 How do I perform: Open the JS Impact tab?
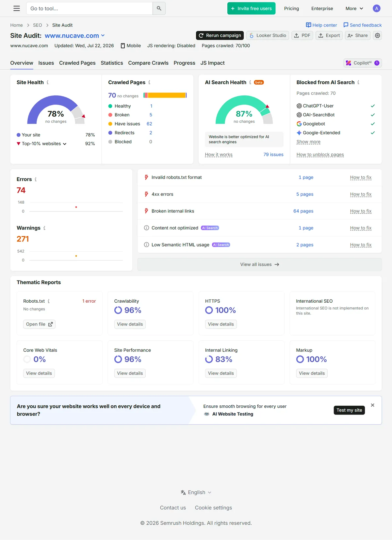click(x=213, y=63)
